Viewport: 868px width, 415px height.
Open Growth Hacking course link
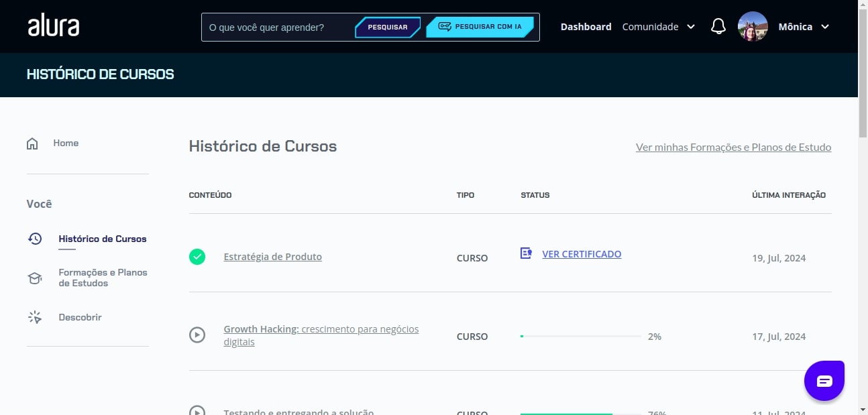(321, 336)
